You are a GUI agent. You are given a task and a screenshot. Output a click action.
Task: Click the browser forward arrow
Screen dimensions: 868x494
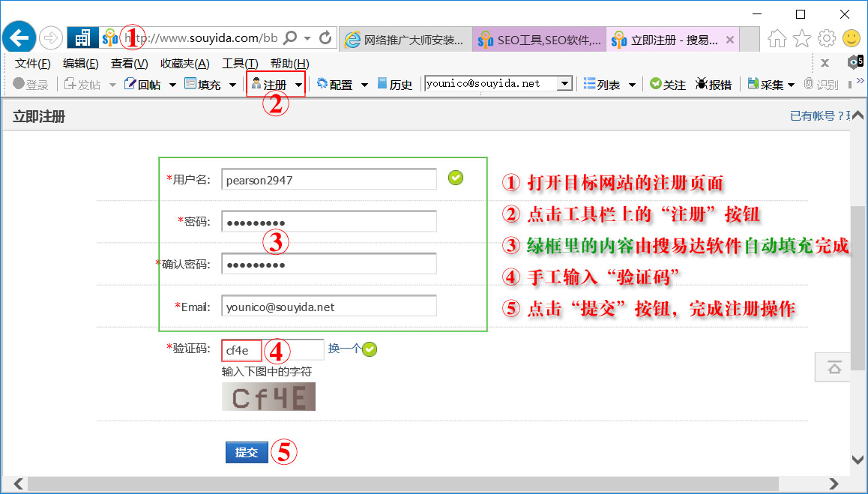click(x=51, y=37)
